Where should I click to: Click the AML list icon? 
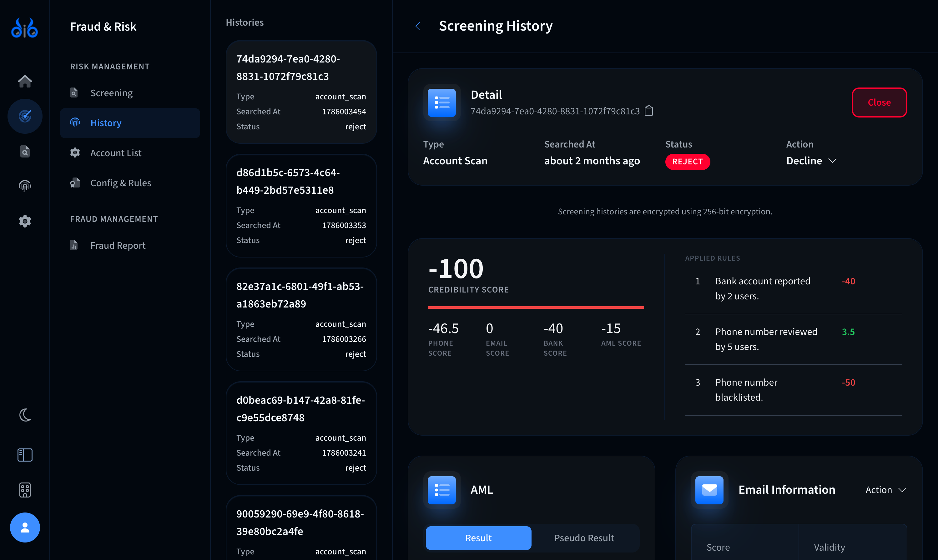(x=441, y=490)
